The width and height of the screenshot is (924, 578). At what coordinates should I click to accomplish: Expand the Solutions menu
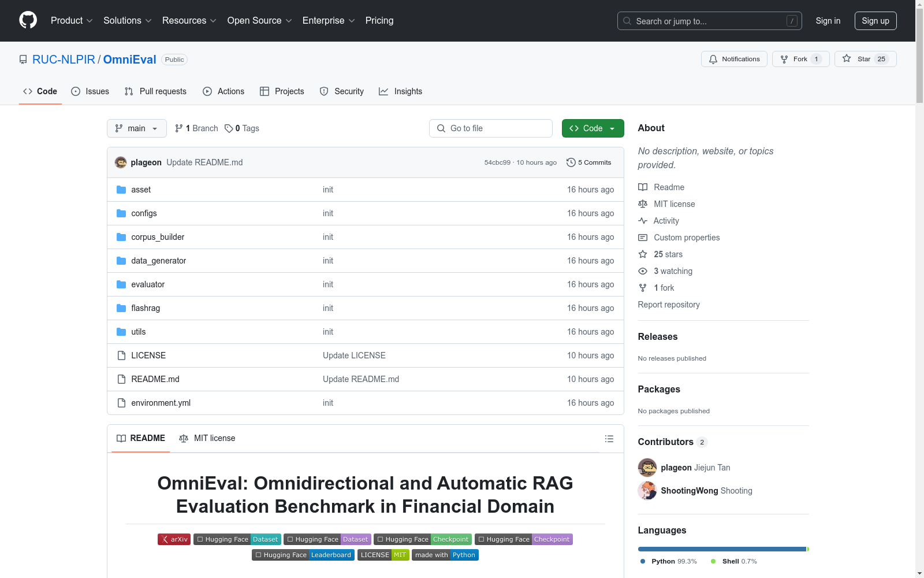128,21
